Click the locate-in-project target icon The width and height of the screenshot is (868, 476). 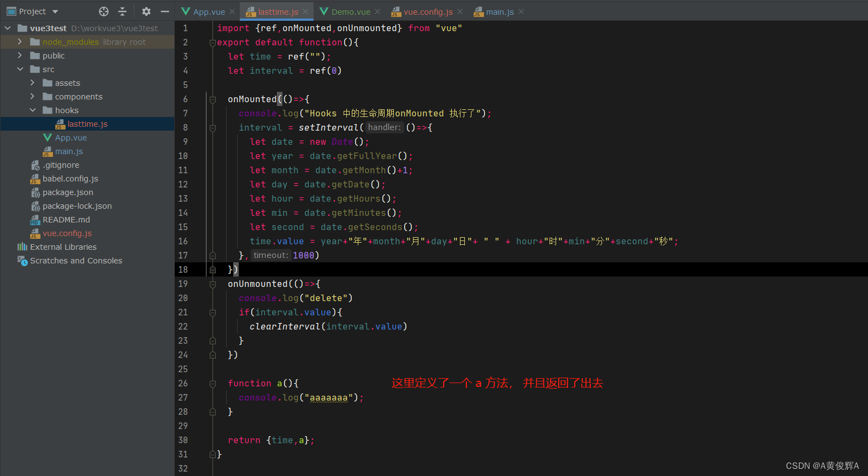click(x=104, y=11)
